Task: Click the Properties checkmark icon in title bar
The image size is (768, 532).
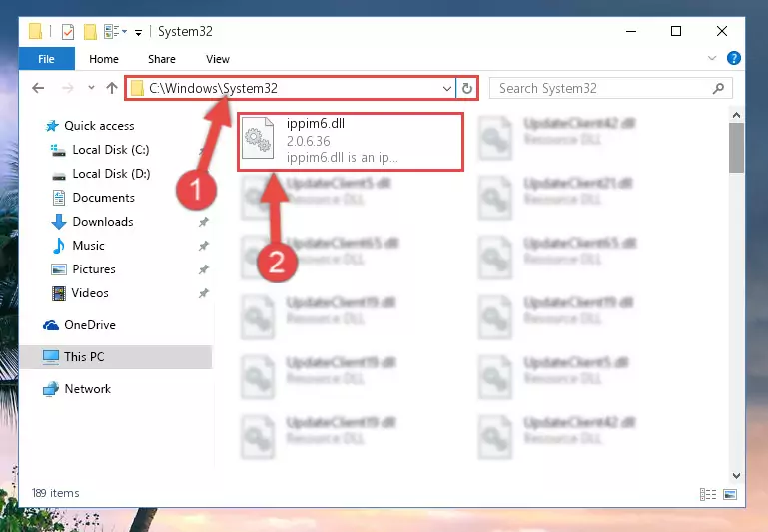Action: [68, 32]
